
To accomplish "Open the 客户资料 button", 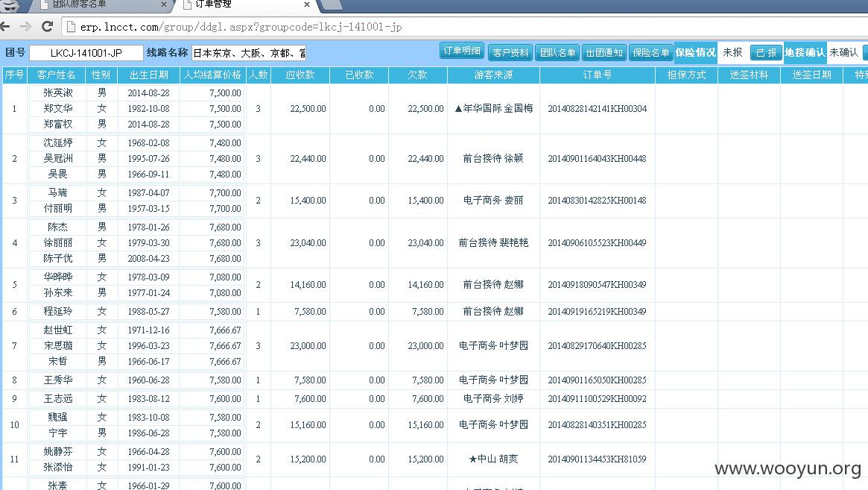I will click(510, 53).
